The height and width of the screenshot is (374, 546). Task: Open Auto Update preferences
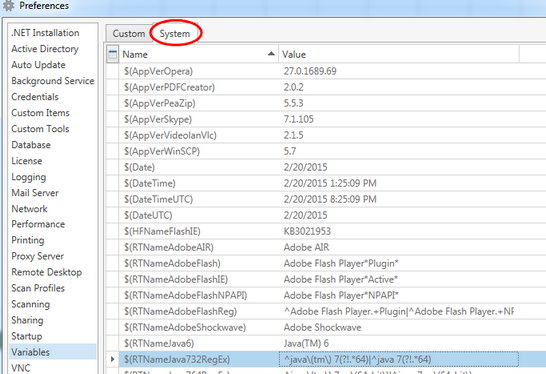click(x=38, y=65)
